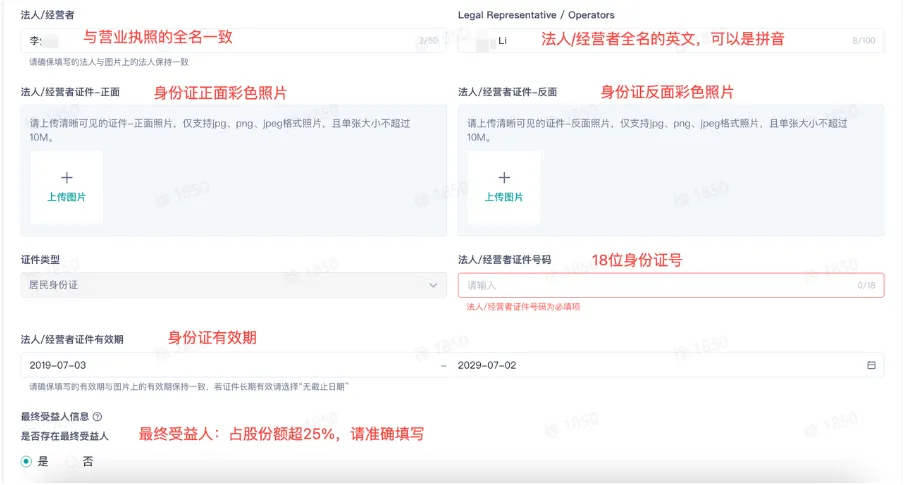Viewport: 905px width, 485px height.
Task: Click the 法人/经营者证件号码 input field
Action: [671, 285]
